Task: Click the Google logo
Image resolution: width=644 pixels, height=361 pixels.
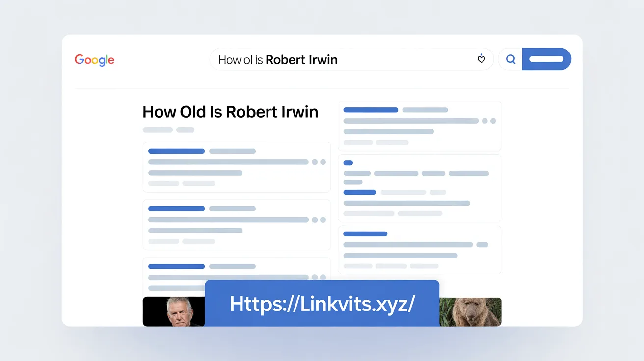Action: pos(94,60)
